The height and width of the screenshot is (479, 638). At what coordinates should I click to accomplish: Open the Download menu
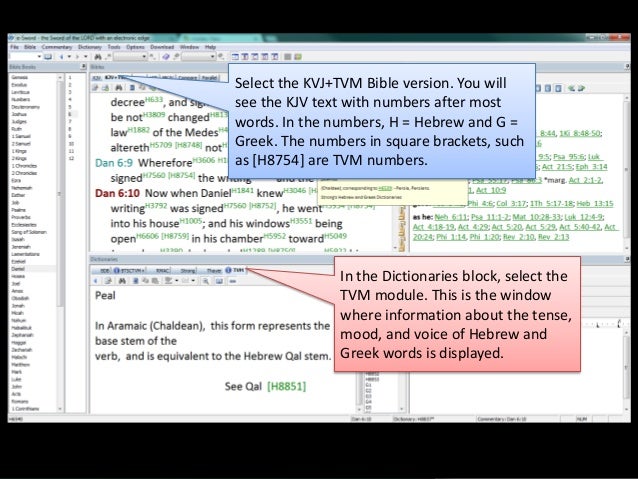click(162, 47)
